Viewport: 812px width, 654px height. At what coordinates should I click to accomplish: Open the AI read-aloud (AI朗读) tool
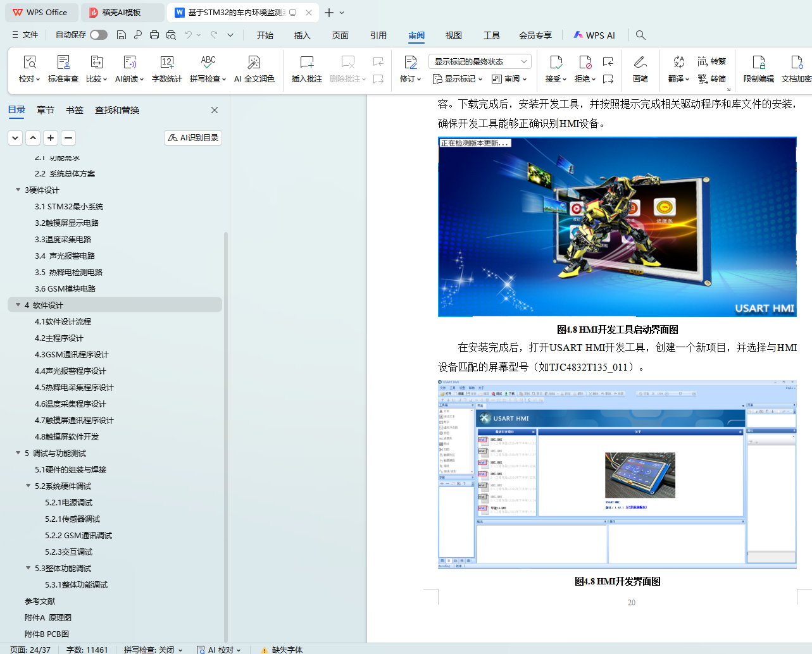[x=129, y=63]
